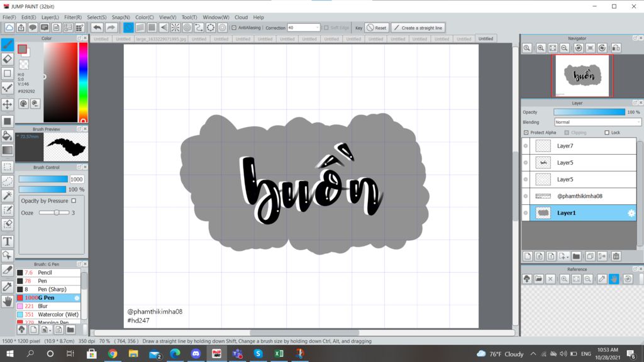Toggle visibility of @phamthikimha08 layer
This screenshot has width=644, height=362.
[x=526, y=196]
